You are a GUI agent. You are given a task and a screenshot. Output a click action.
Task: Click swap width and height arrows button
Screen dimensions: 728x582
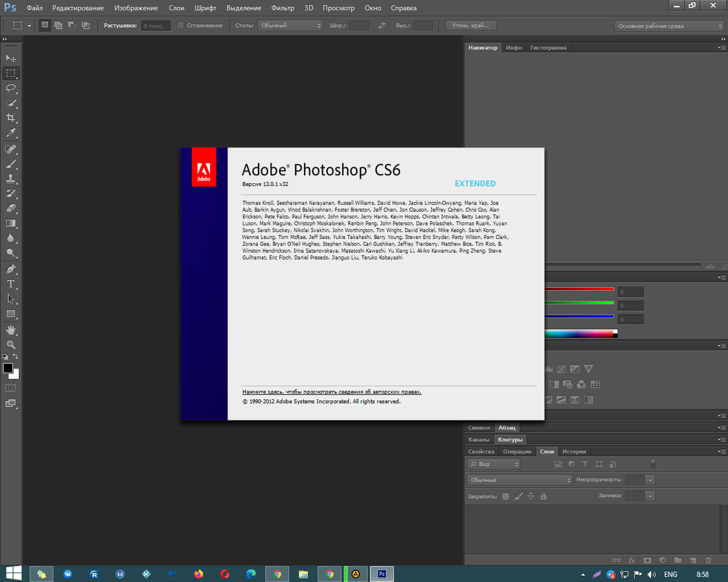point(382,25)
